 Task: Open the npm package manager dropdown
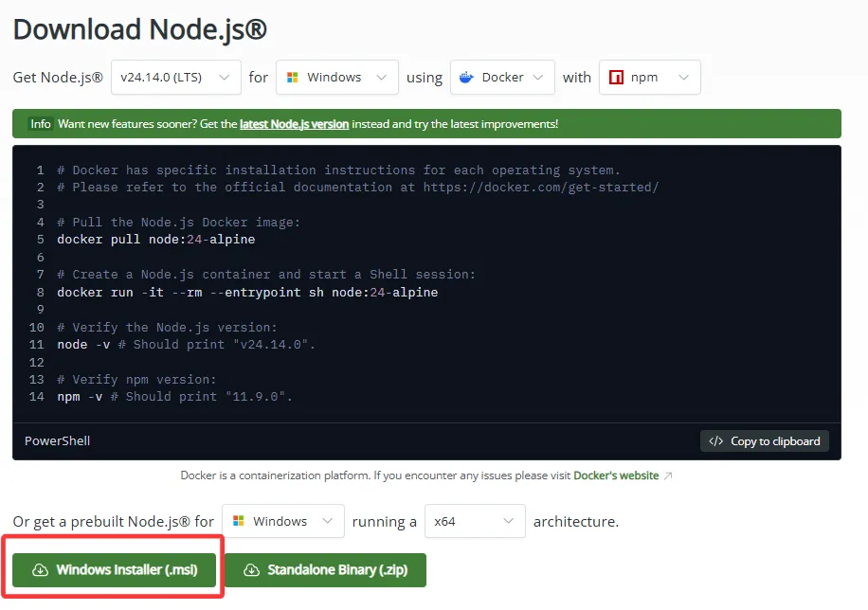coord(649,78)
